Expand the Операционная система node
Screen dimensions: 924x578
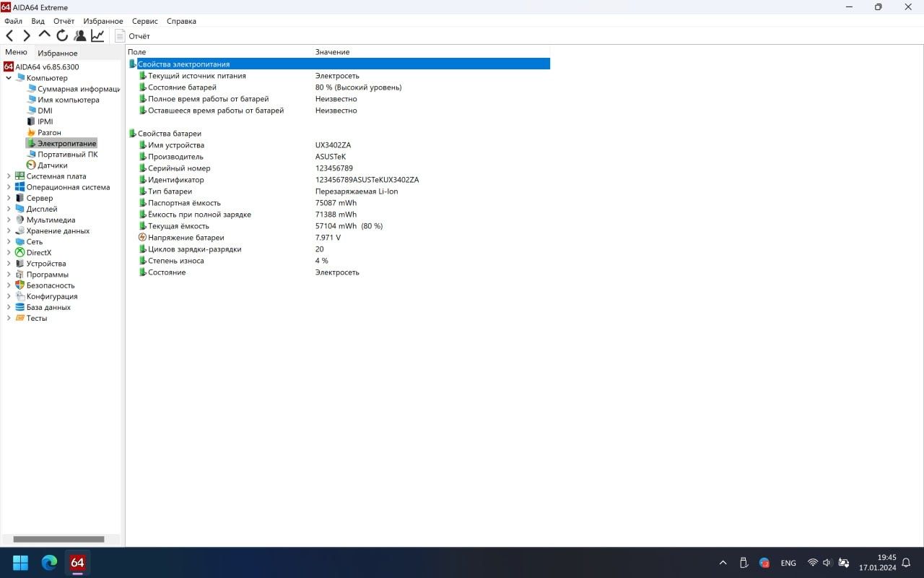[x=9, y=187]
